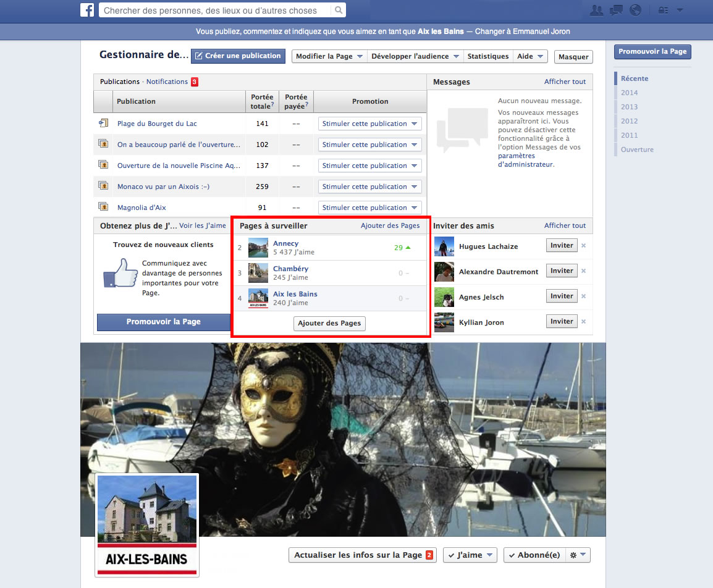Click the search magnifier icon
Image resolution: width=713 pixels, height=588 pixels.
tap(338, 10)
